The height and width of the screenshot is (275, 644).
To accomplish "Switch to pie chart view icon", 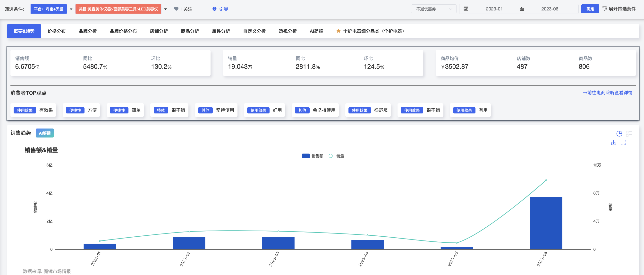I will coord(619,134).
